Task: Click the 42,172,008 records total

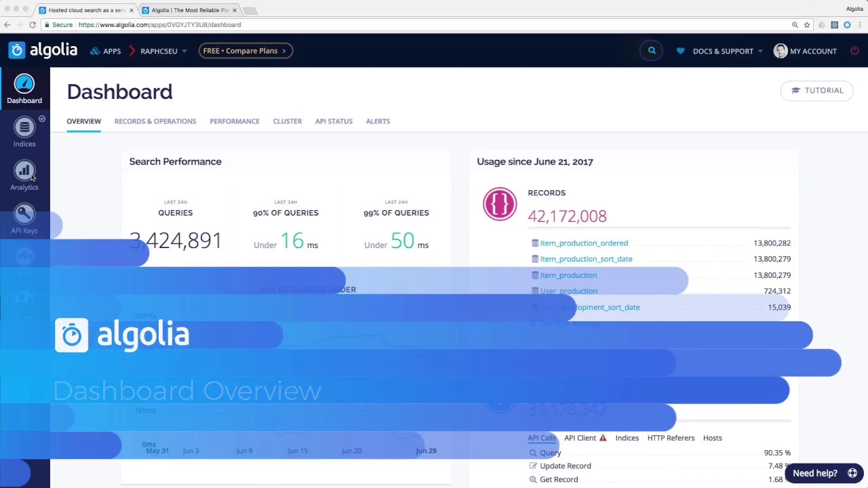Action: click(x=567, y=216)
